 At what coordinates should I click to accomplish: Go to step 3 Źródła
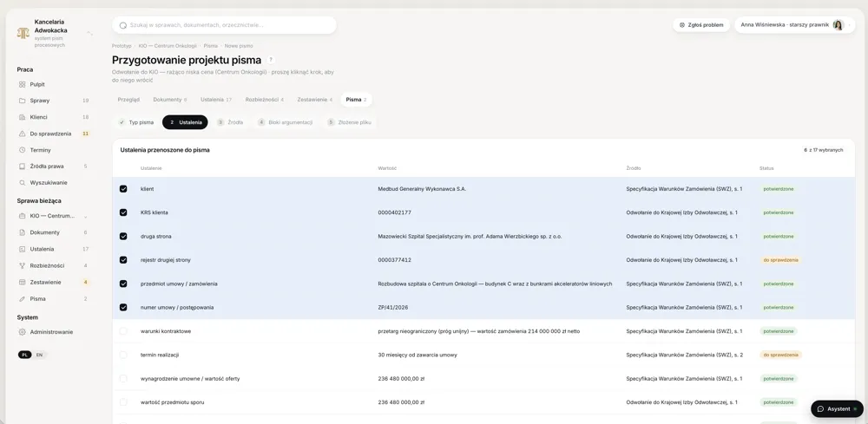(x=230, y=122)
